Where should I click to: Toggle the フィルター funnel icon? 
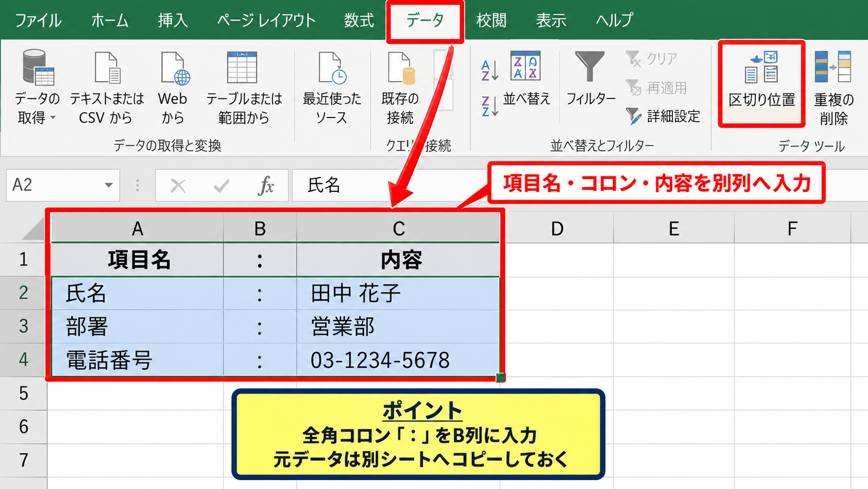coord(589,66)
